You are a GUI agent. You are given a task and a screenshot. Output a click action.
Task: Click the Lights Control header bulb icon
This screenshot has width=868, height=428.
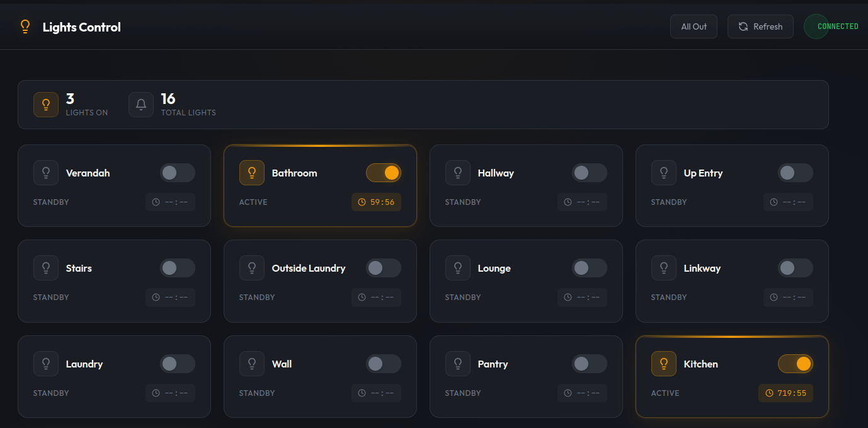(25, 26)
